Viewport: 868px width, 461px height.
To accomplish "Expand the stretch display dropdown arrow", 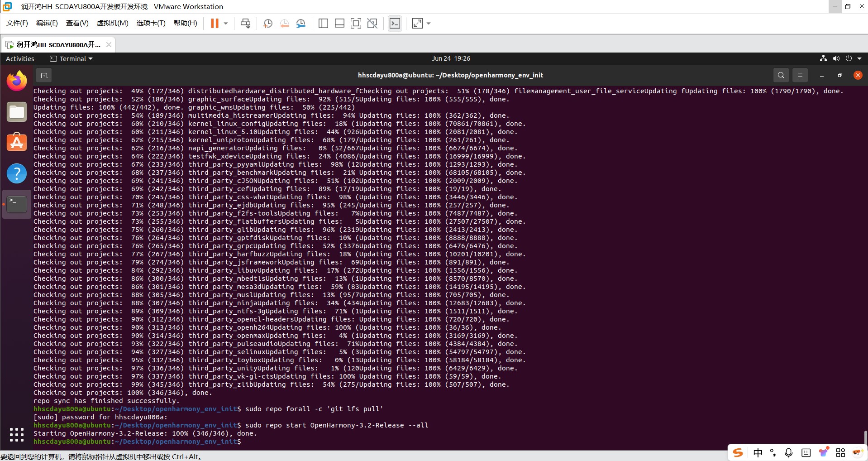I will tap(429, 24).
